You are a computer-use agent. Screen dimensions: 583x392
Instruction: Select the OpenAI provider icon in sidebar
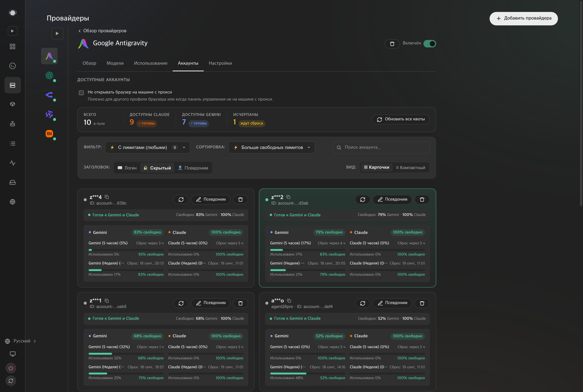tap(49, 75)
